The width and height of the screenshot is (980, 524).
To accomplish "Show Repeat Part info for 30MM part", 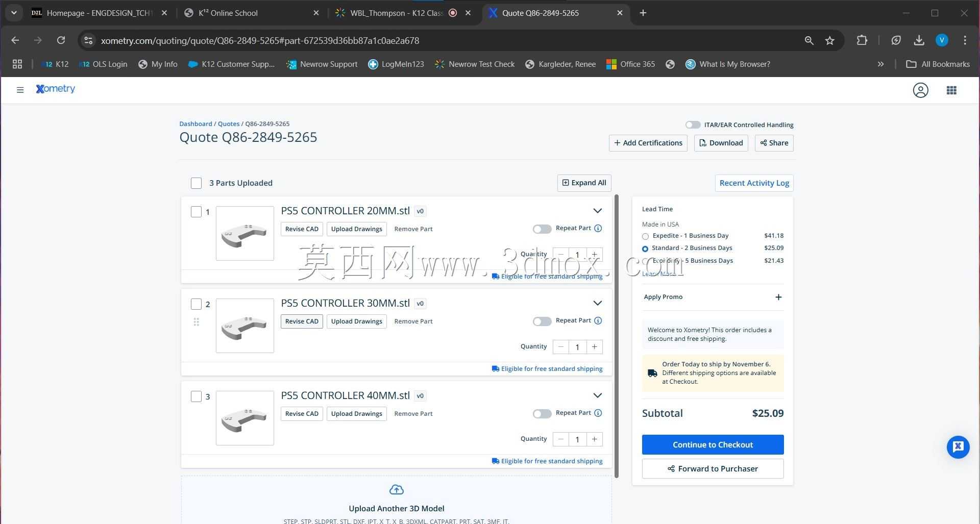I will click(598, 320).
